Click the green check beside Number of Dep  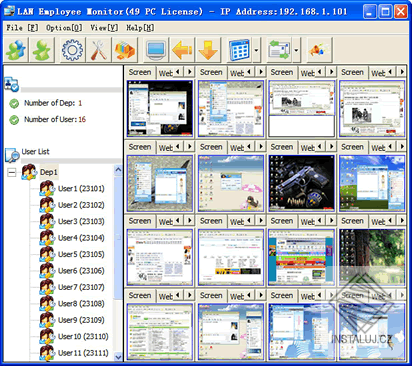[x=14, y=104]
